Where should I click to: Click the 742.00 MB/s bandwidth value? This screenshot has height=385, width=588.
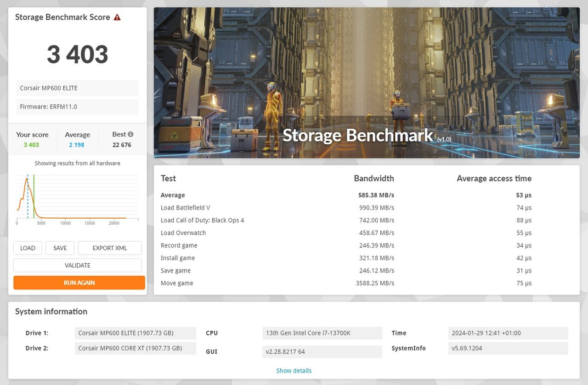(x=377, y=220)
